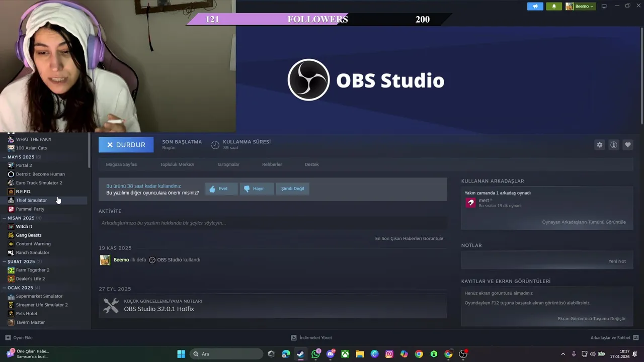The height and width of the screenshot is (362, 644).
Task: Click the R.E.P.O. game icon
Action: point(11,192)
